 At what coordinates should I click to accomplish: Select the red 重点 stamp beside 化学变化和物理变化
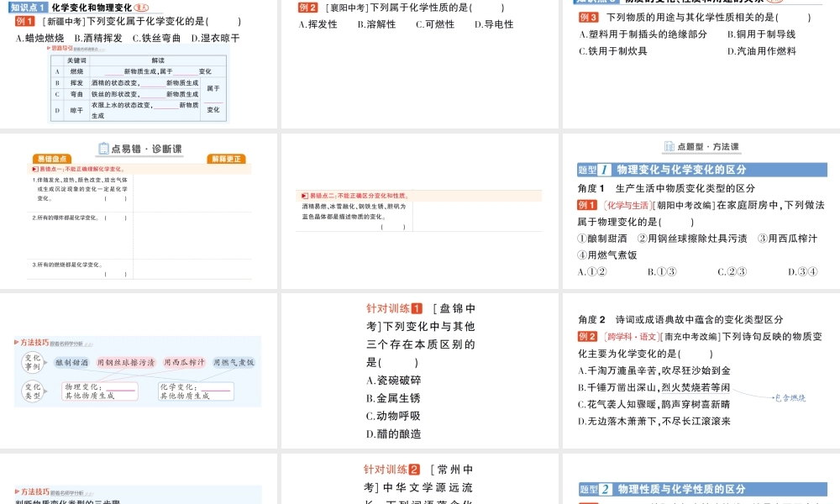coord(141,8)
